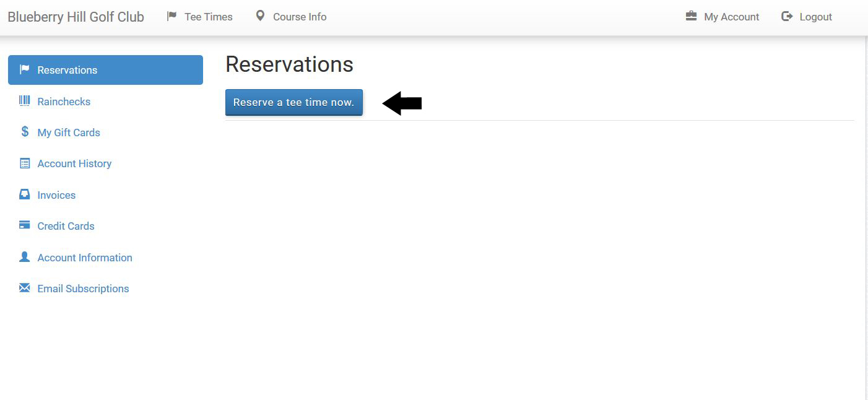Go to the My Account text link
The image size is (868, 400).
[x=731, y=17]
